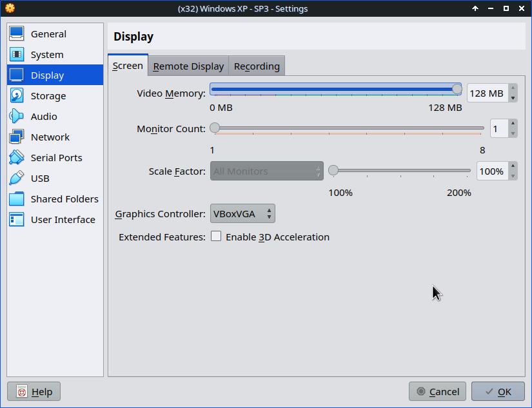Maximize the Settings window

506,8
